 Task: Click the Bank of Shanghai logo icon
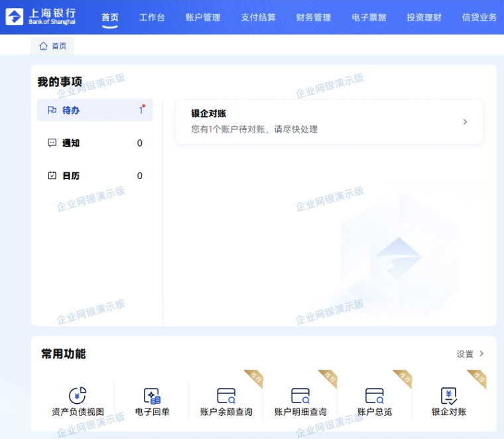pyautogui.click(x=14, y=17)
